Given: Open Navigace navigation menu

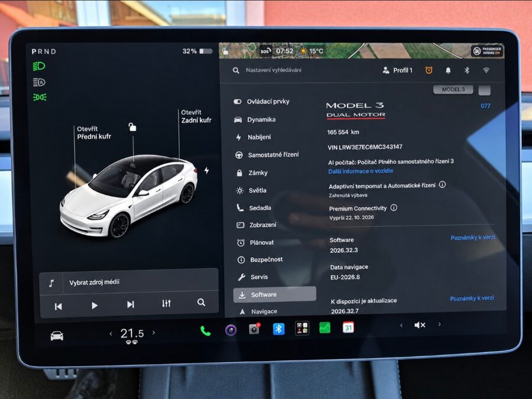Looking at the screenshot, I should 258,312.
